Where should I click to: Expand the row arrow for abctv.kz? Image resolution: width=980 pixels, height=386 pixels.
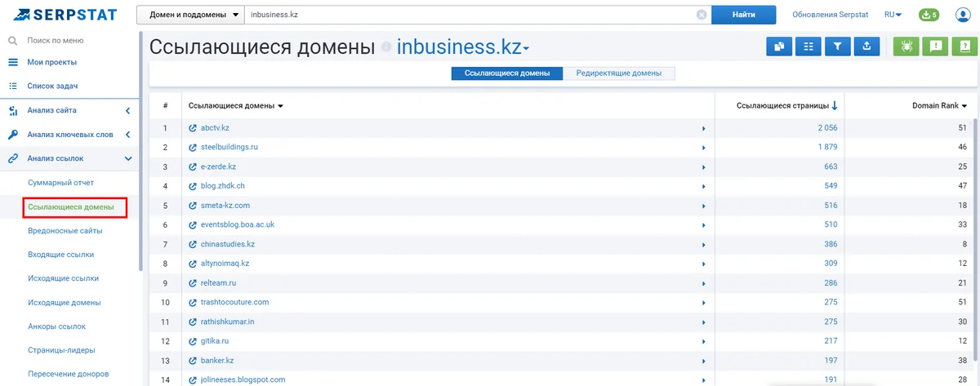(703, 128)
